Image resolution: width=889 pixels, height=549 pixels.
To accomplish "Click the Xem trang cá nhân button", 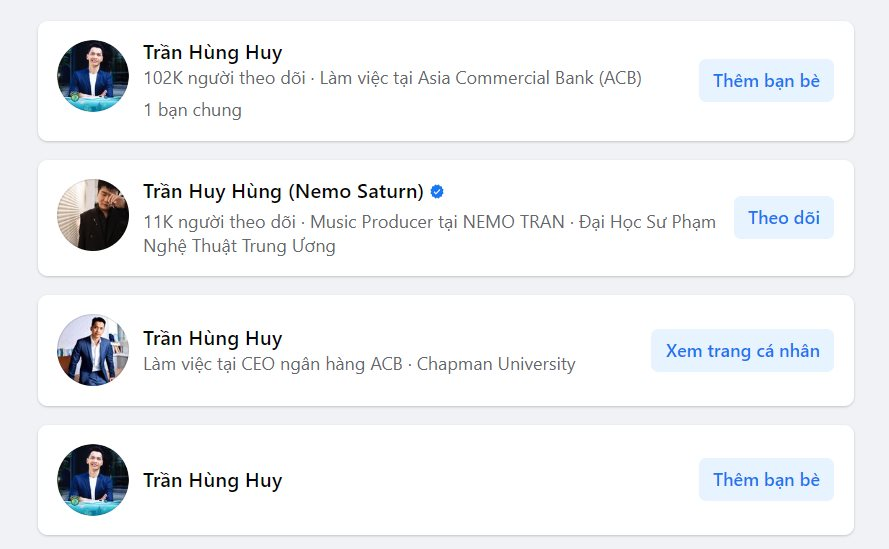I will click(742, 351).
